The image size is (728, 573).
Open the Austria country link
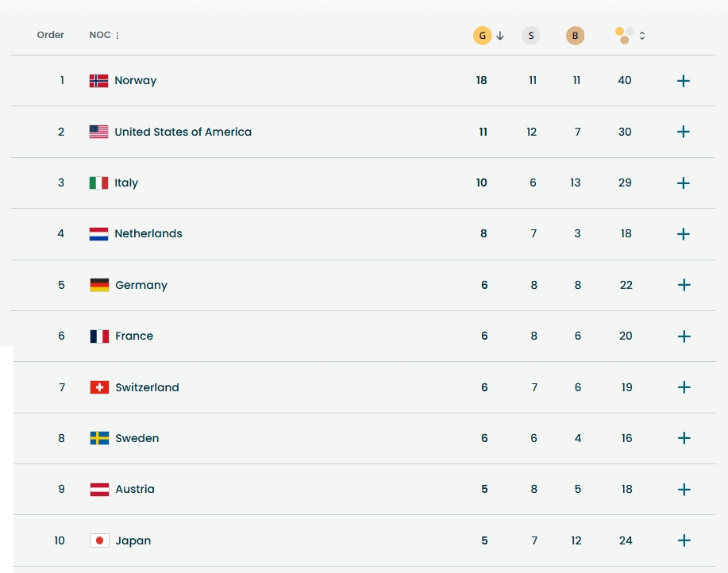(x=135, y=490)
